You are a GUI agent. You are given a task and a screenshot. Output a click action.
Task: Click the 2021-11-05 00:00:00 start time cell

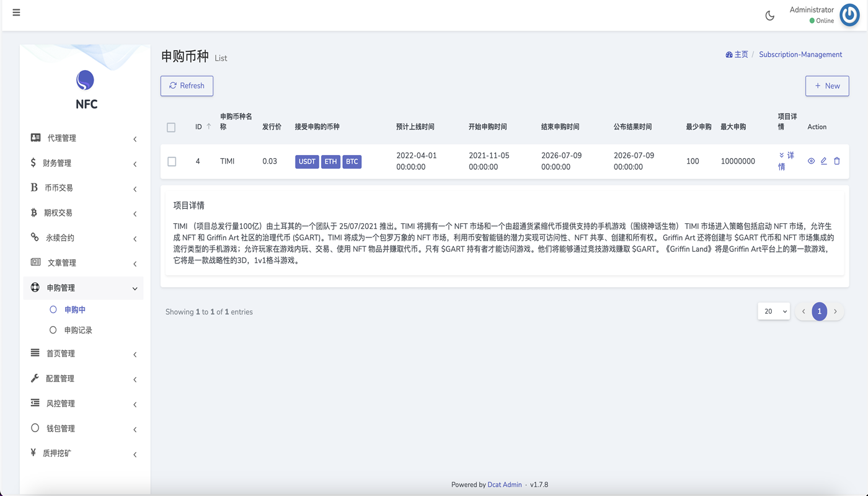tap(489, 161)
